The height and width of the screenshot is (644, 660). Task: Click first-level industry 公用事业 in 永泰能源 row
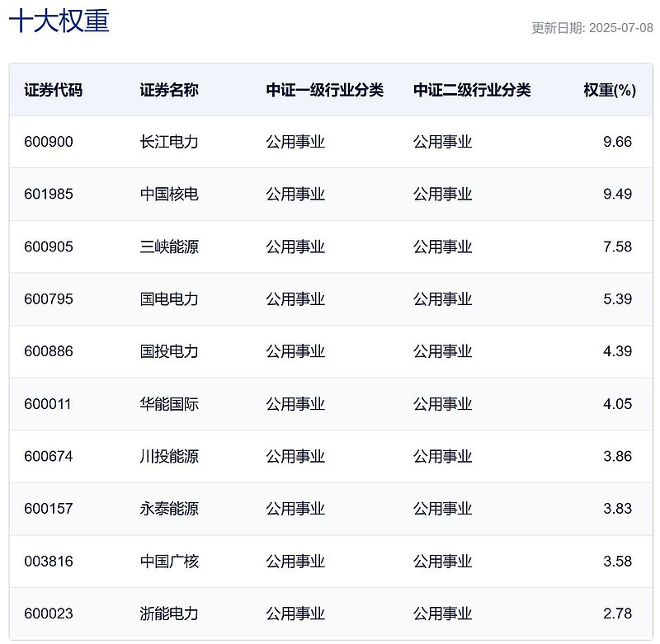point(295,509)
